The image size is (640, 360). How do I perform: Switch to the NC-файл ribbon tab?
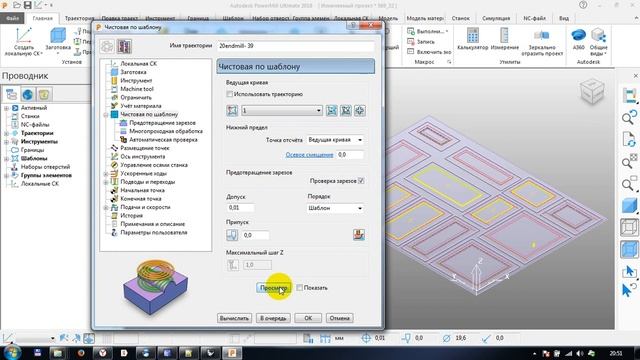pyautogui.click(x=534, y=18)
